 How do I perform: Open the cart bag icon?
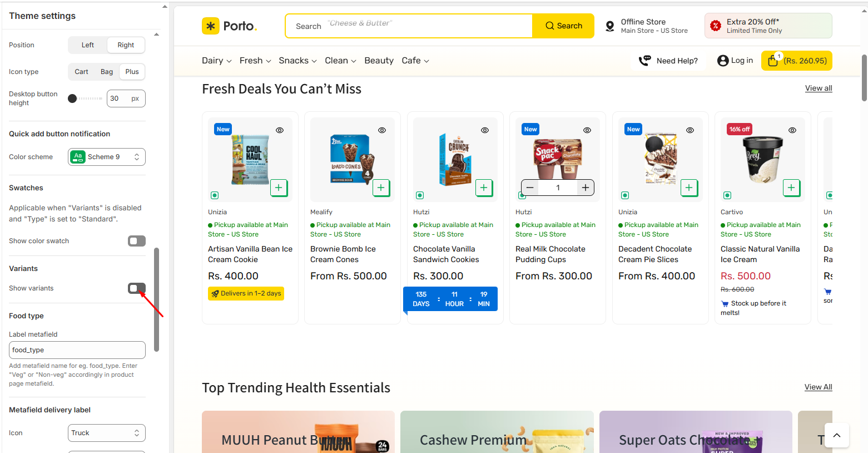click(x=773, y=61)
